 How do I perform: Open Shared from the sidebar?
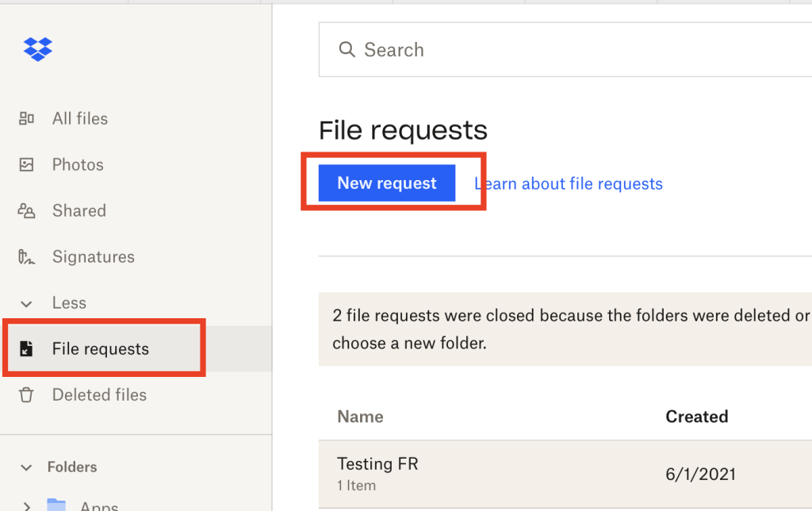[82, 210]
